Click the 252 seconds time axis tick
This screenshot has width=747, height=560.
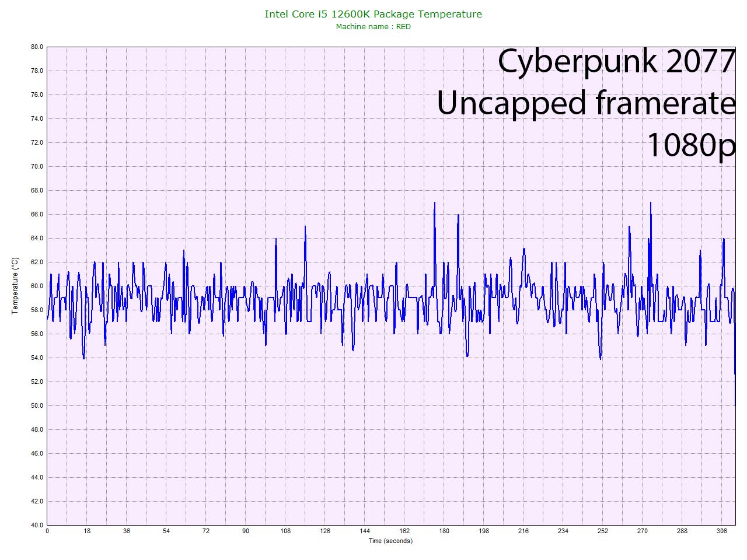(603, 531)
